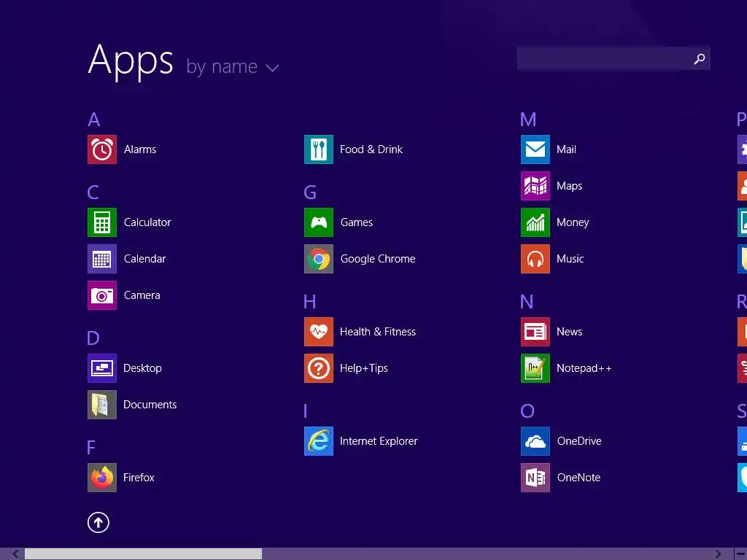The width and height of the screenshot is (747, 560).
Task: Click the "Money" label text
Action: 573,222
